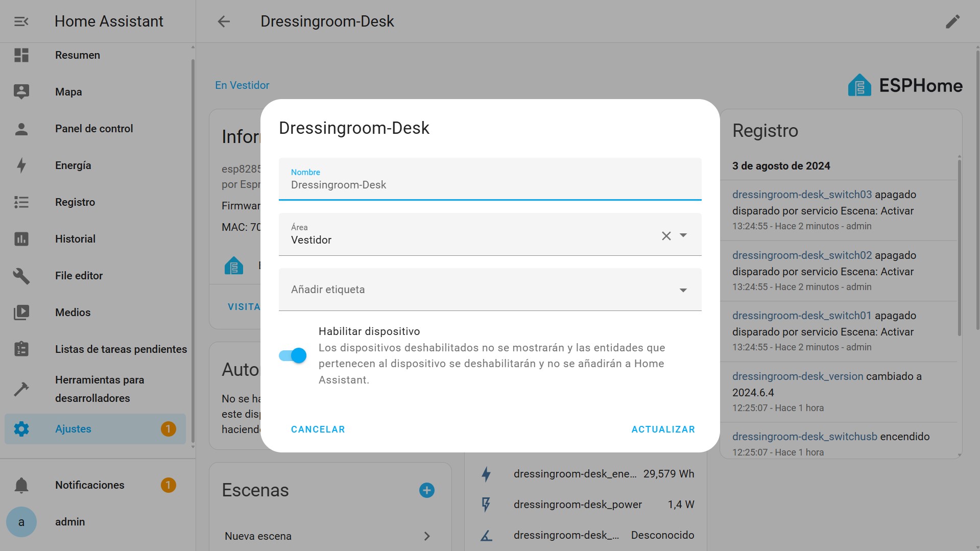Add a new scene with plus icon
Screen dimensions: 980x551
426,490
